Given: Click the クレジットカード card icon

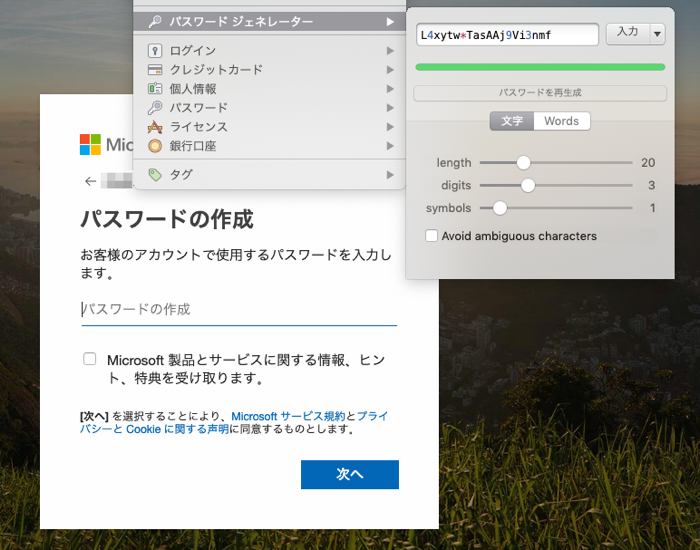Looking at the screenshot, I should pyautogui.click(x=155, y=70).
